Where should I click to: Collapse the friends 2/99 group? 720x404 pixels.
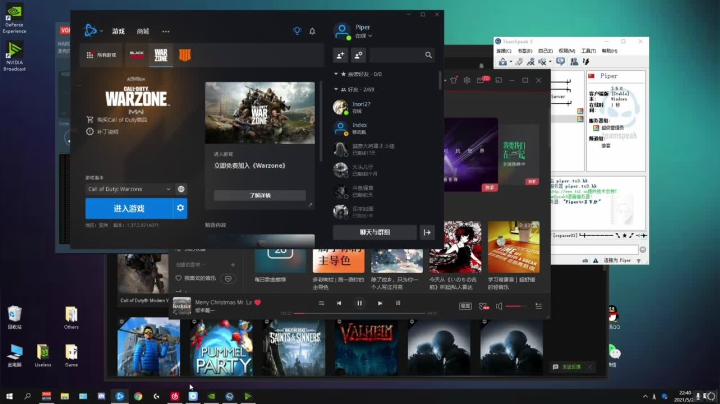(336, 90)
